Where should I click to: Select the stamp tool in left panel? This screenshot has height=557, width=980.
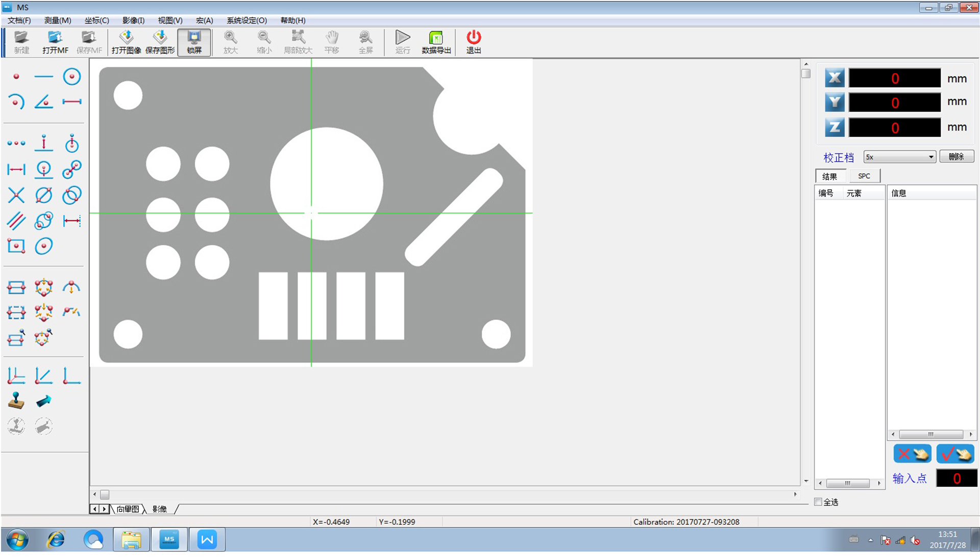pyautogui.click(x=16, y=401)
